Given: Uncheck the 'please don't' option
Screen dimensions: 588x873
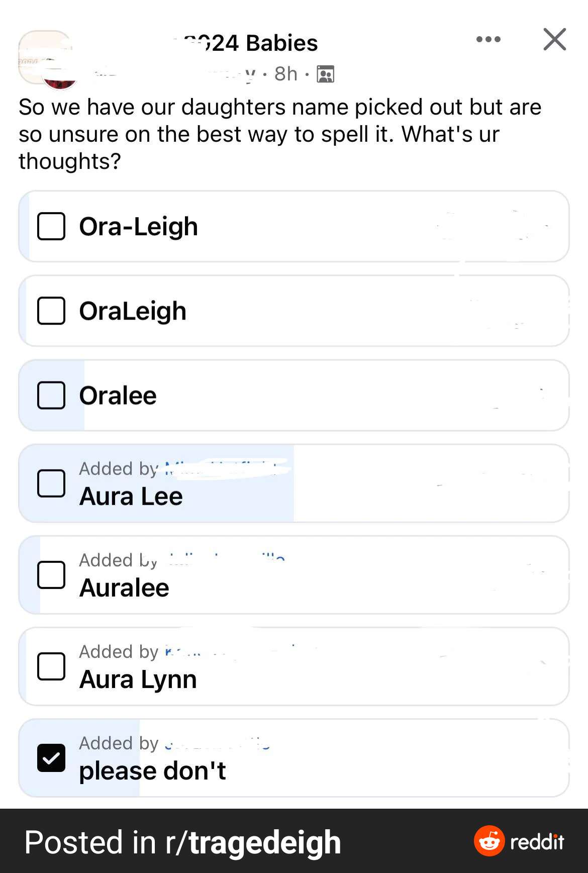Looking at the screenshot, I should click(x=51, y=758).
